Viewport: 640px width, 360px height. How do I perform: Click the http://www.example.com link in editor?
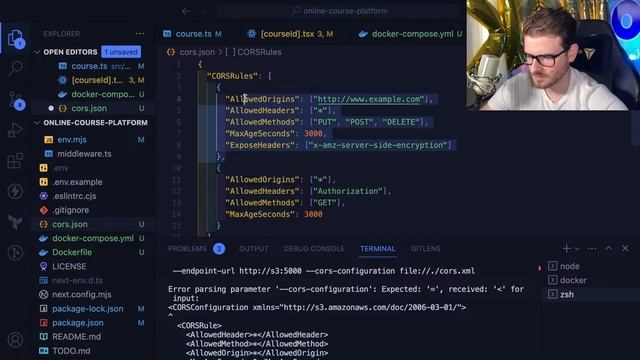(369, 99)
